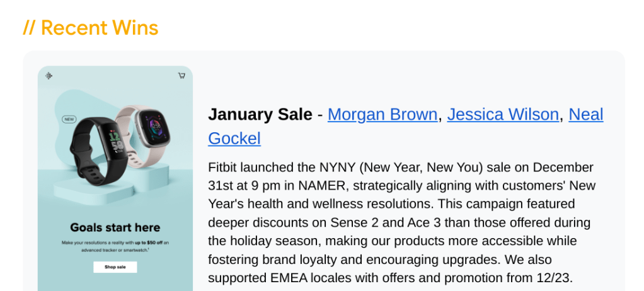Click the smartwatch's clock face
Image resolution: width=644 pixels, height=291 pixels.
pyautogui.click(x=153, y=123)
